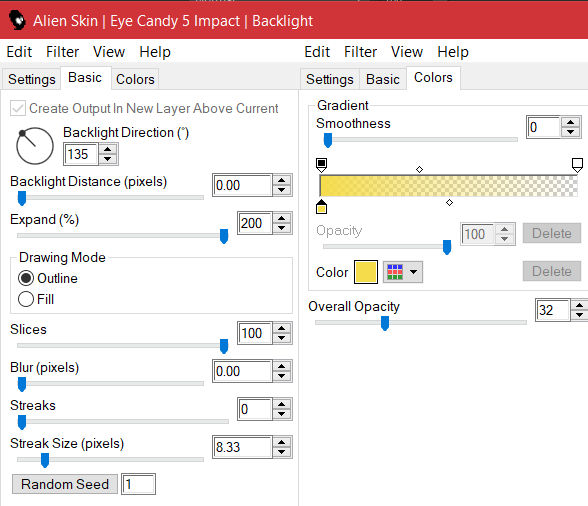
Task: Increase the Expand percent spinner value
Action: tap(282, 219)
